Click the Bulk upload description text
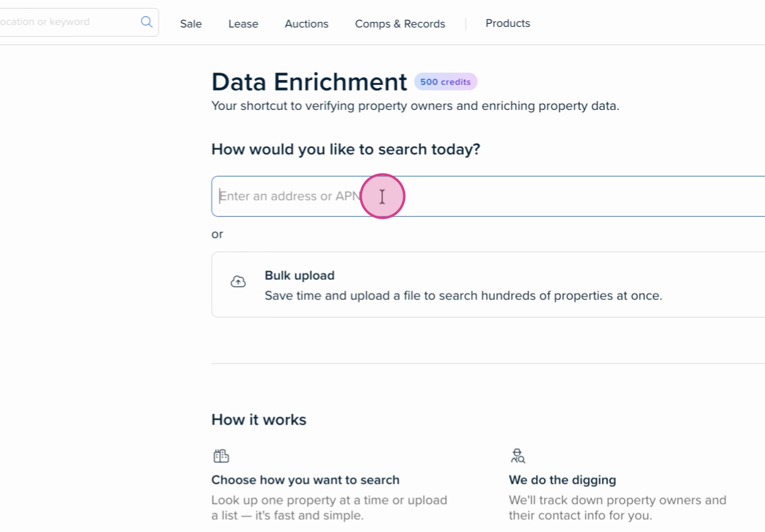This screenshot has width=765, height=532. (463, 296)
